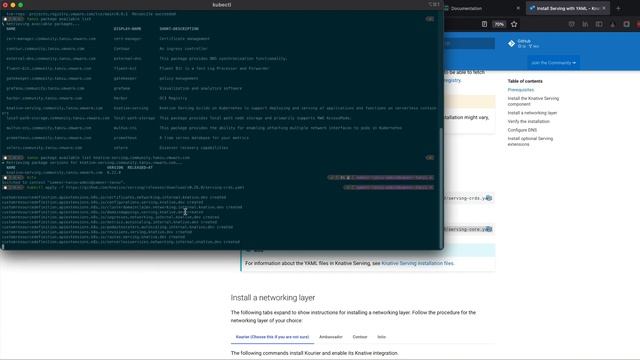Click the contour package row in terminal
This screenshot has height=360, width=640.
click(107, 49)
